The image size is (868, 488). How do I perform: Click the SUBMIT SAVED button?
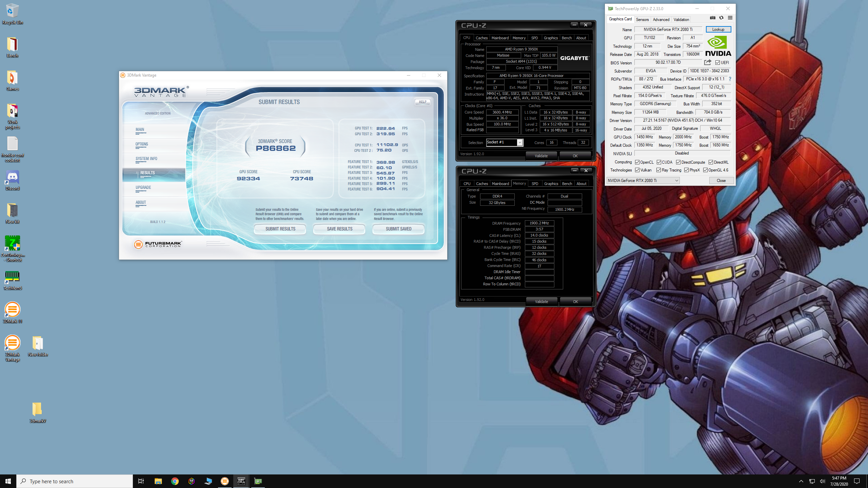click(x=398, y=229)
